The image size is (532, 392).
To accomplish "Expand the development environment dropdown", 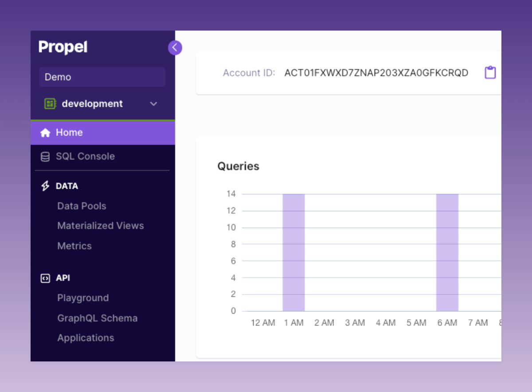I will (153, 104).
